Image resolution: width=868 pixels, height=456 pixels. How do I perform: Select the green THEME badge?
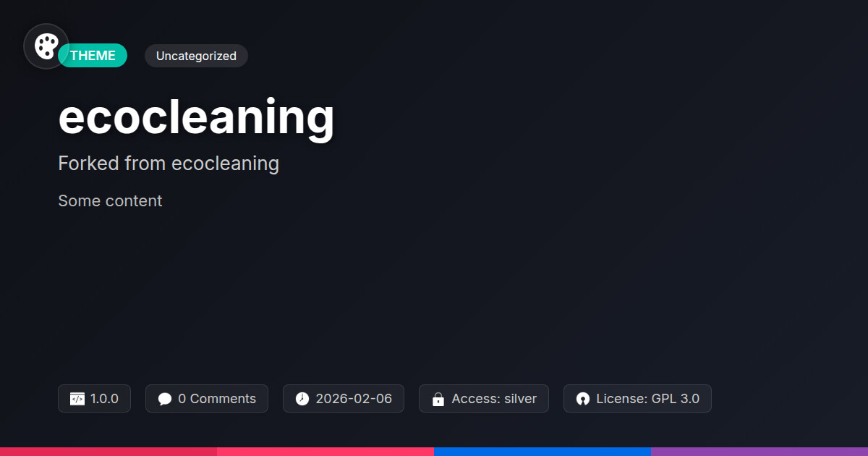(93, 56)
